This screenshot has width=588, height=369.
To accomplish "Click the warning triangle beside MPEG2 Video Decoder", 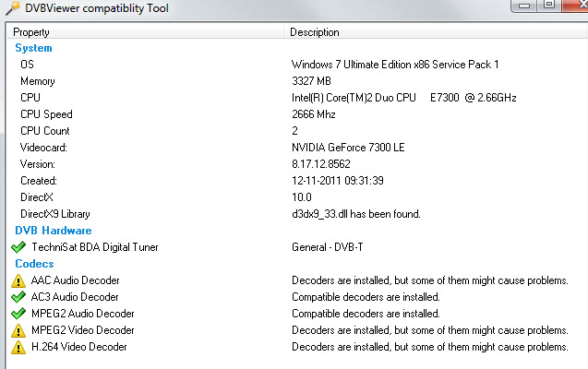I will 18,330.
